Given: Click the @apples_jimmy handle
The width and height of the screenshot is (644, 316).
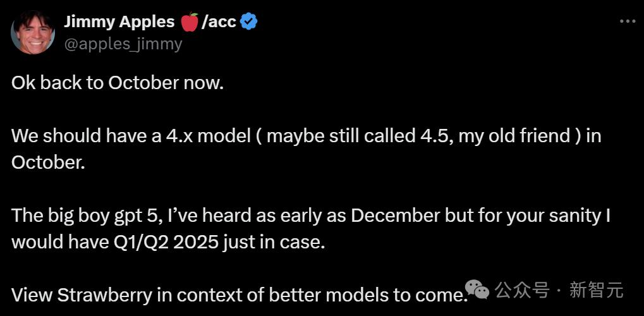Looking at the screenshot, I should [x=123, y=44].
